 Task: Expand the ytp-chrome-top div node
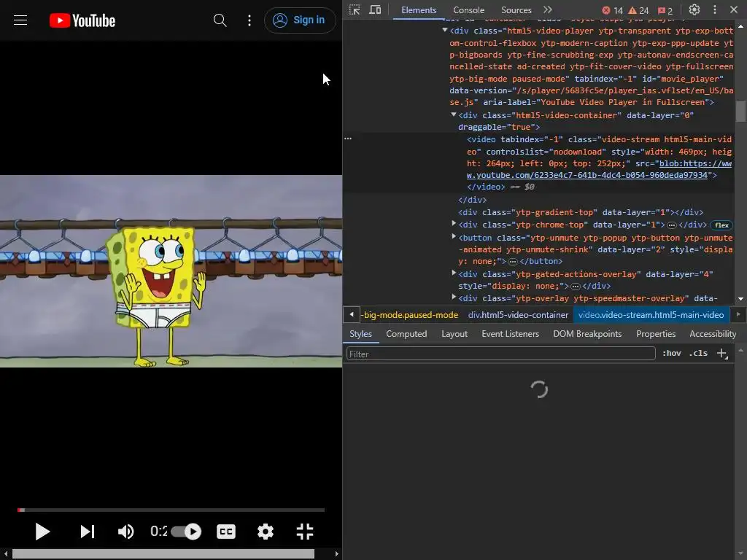pyautogui.click(x=454, y=223)
